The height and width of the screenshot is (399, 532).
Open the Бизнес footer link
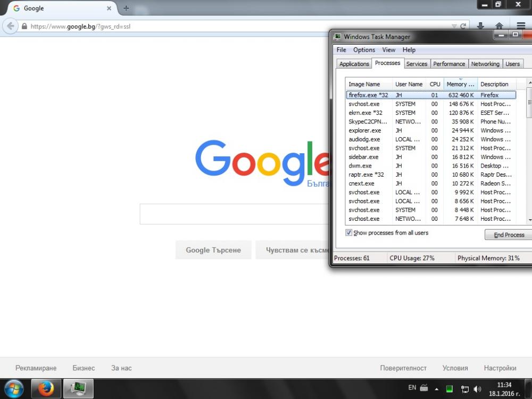[84, 368]
